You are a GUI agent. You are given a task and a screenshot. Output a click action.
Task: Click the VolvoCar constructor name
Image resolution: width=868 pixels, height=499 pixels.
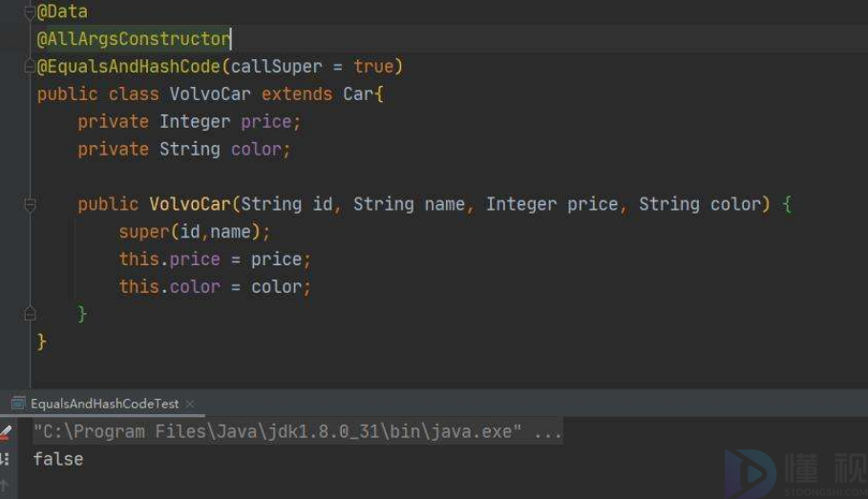tap(190, 204)
